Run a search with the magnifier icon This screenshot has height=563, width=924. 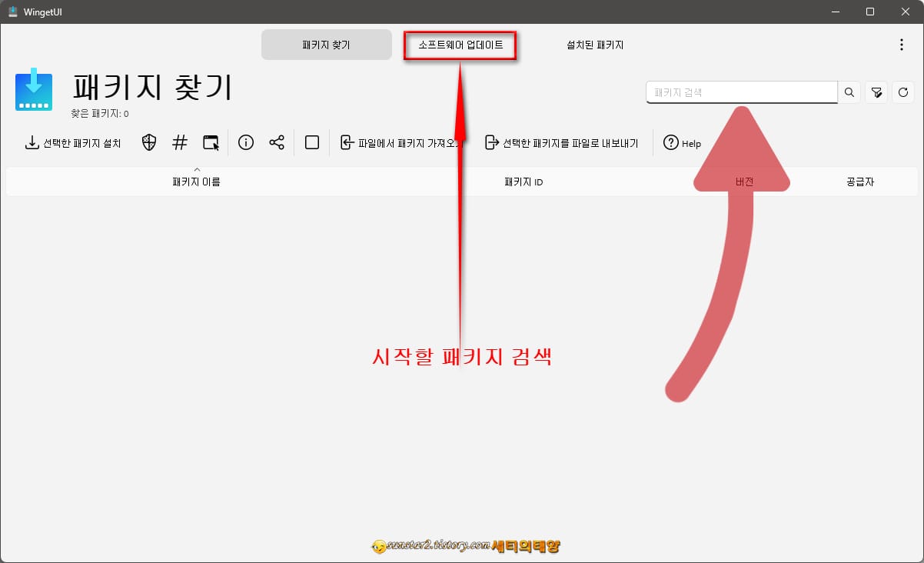point(849,92)
